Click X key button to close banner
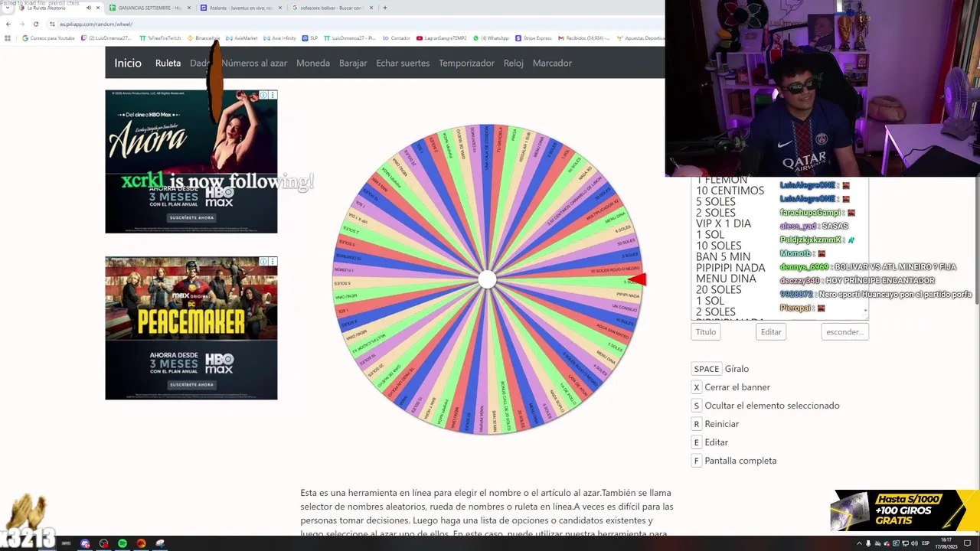Screen dimensions: 980x551 (697, 387)
